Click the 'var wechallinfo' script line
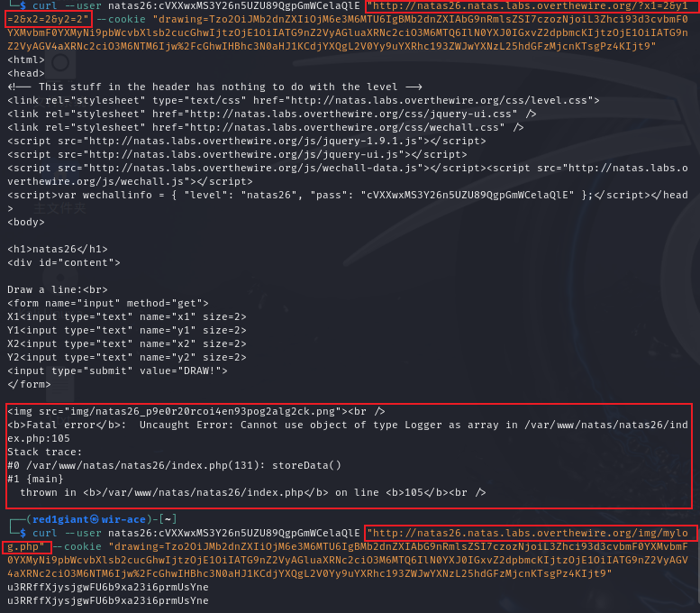Image resolution: width=700 pixels, height=613 pixels. (x=348, y=195)
